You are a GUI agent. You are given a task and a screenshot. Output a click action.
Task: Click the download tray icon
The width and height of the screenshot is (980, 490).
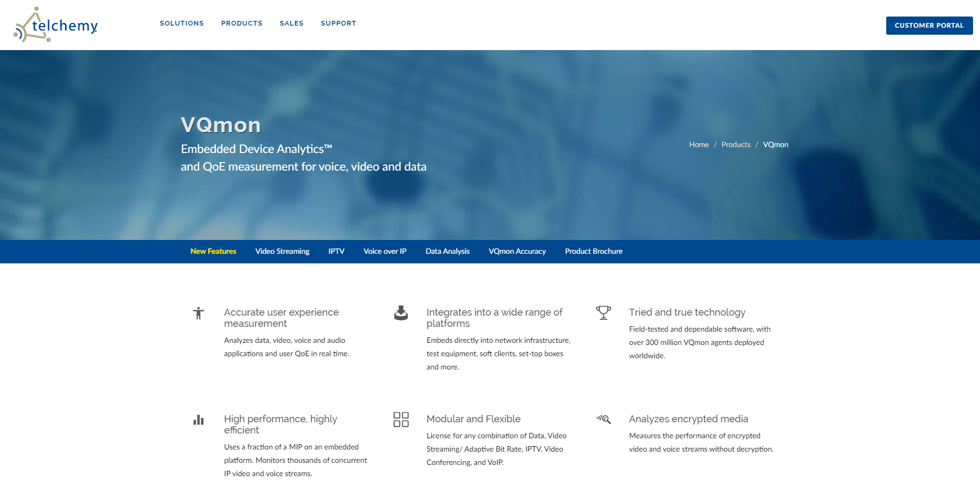click(x=401, y=313)
